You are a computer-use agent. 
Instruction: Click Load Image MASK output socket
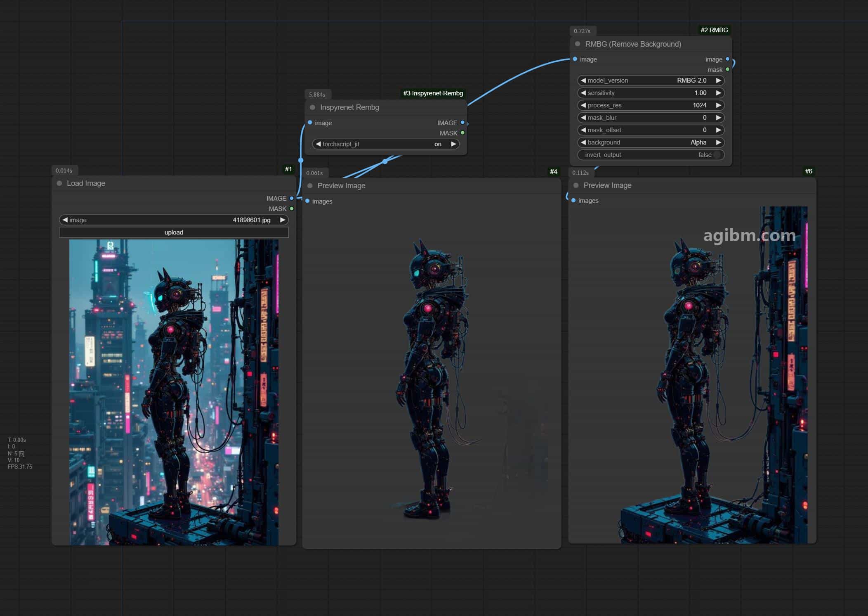[x=292, y=209]
